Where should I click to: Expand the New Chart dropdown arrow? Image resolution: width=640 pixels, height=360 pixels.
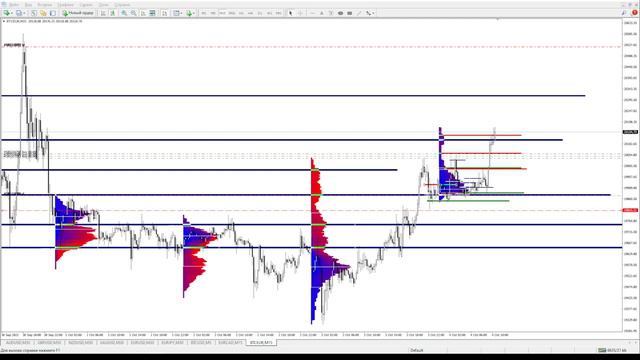(x=12, y=13)
